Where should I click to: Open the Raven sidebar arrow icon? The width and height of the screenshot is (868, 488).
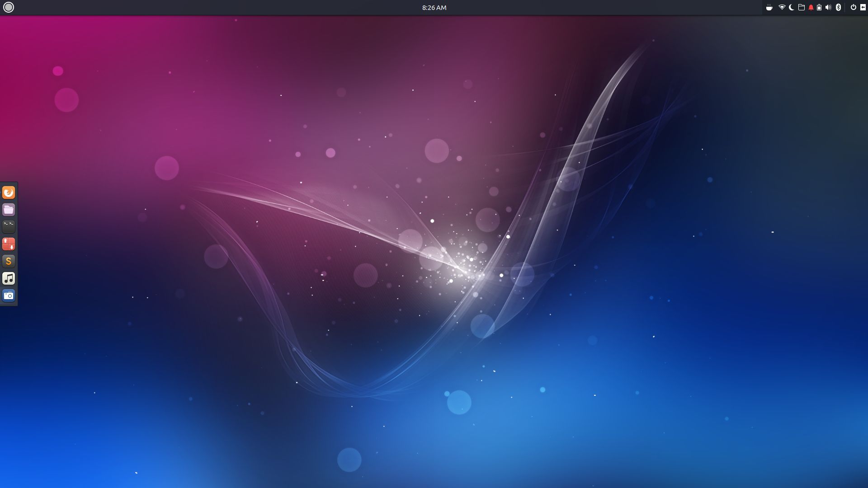click(x=863, y=7)
